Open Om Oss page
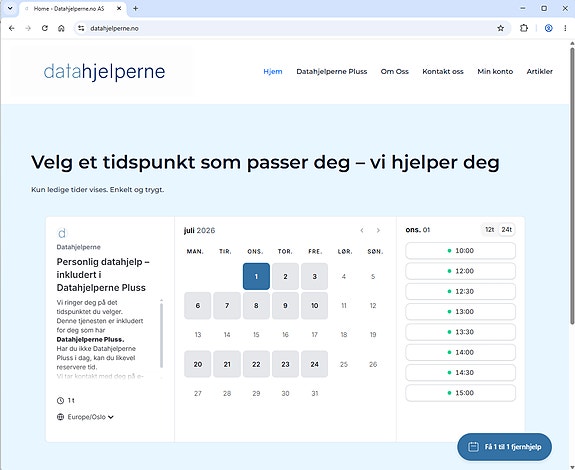This screenshot has height=470, width=575. tap(395, 71)
